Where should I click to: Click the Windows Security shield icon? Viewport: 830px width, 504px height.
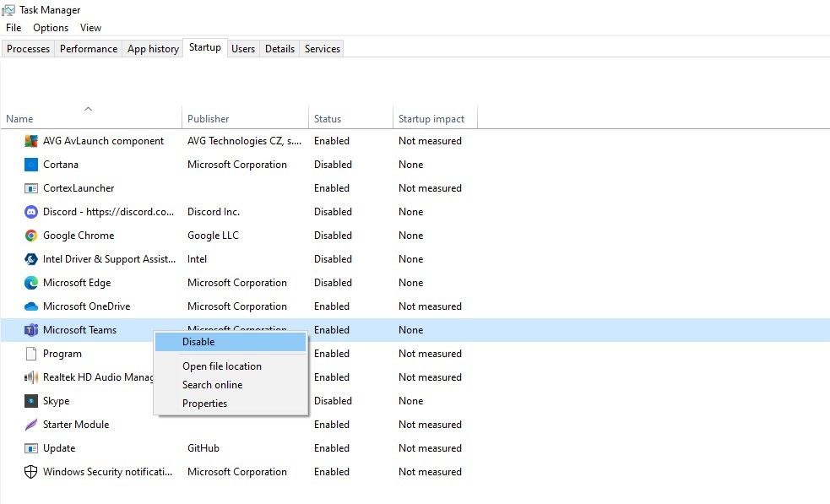point(31,472)
